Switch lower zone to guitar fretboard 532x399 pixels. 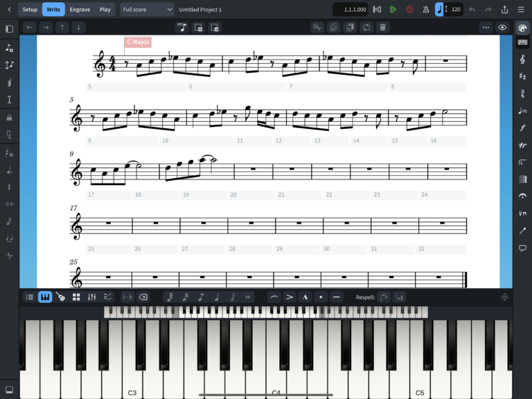click(x=61, y=297)
